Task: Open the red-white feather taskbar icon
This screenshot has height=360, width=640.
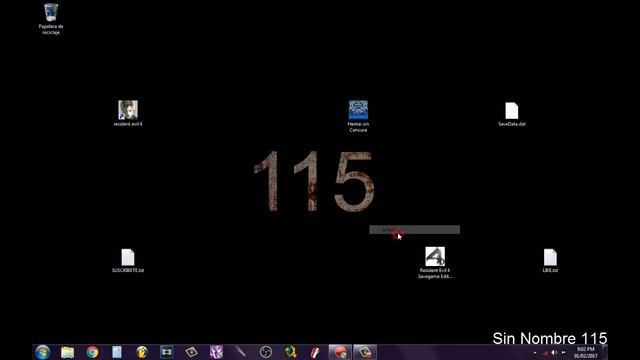Action: [x=315, y=352]
